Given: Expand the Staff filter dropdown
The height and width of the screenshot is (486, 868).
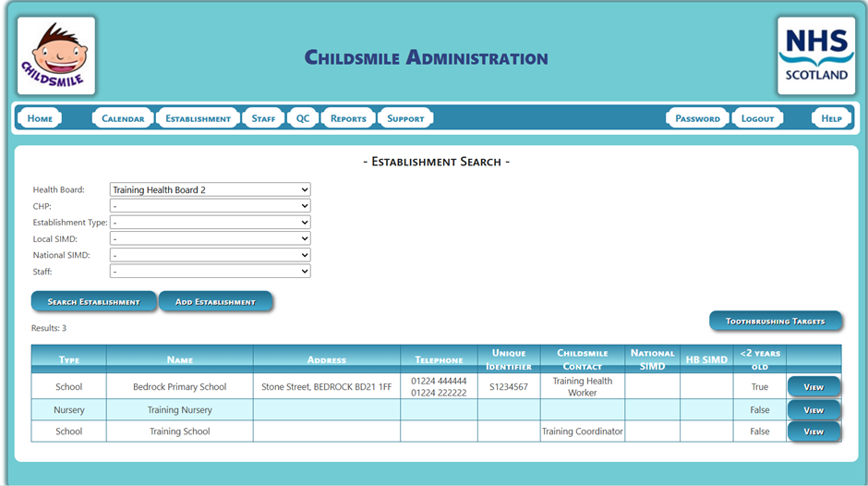Looking at the screenshot, I should pyautogui.click(x=210, y=272).
